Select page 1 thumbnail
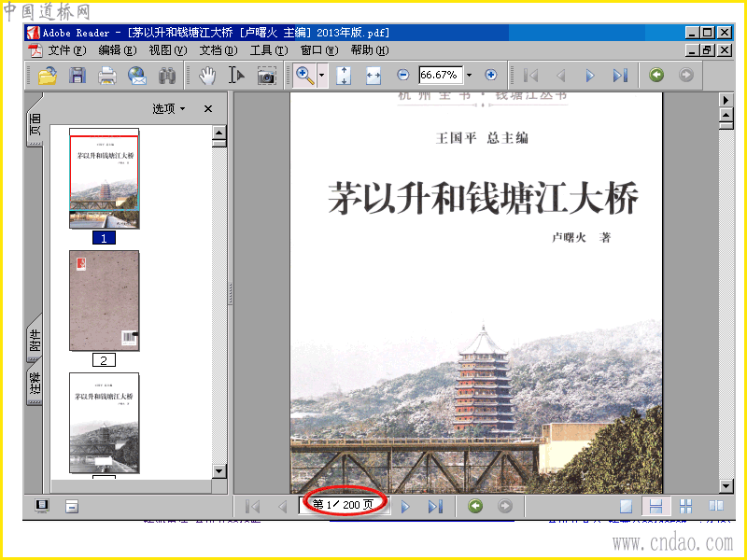 [x=105, y=178]
